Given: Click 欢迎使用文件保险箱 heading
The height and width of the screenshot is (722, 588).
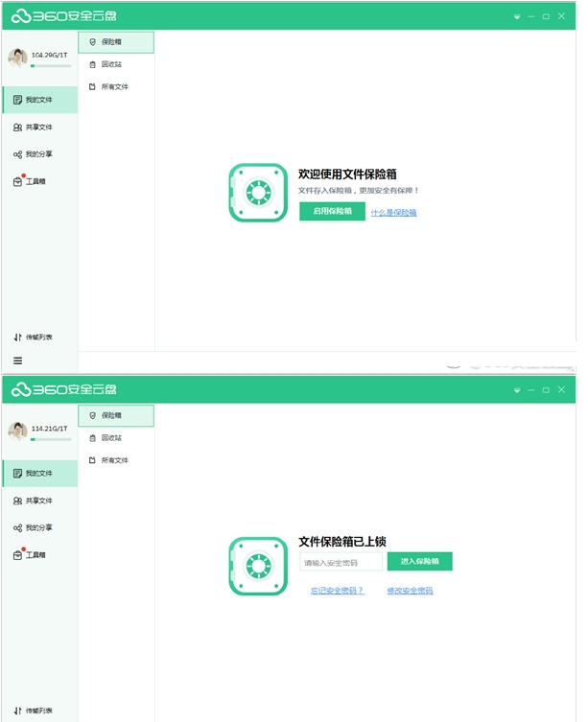Looking at the screenshot, I should (x=347, y=175).
